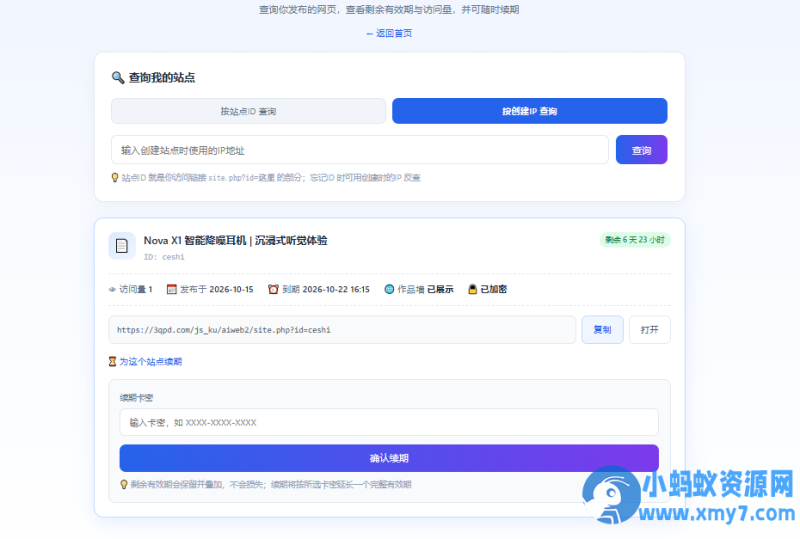The image size is (800, 539).
Task: Select the 按创建IP 查询 tab
Action: click(x=530, y=111)
